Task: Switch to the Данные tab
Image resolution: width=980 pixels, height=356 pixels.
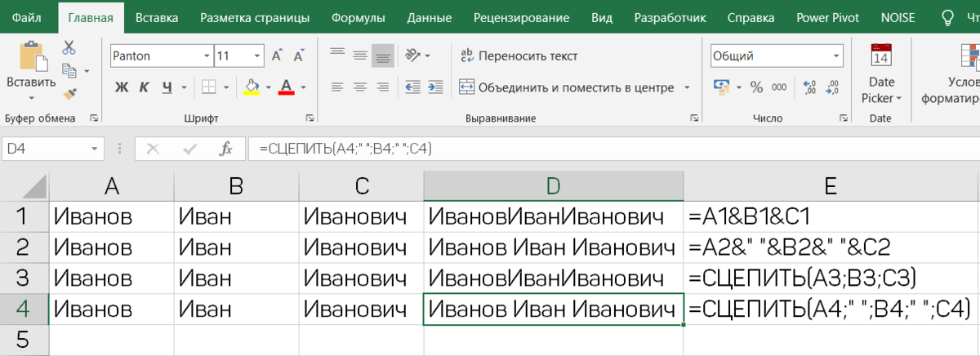Action: click(429, 17)
